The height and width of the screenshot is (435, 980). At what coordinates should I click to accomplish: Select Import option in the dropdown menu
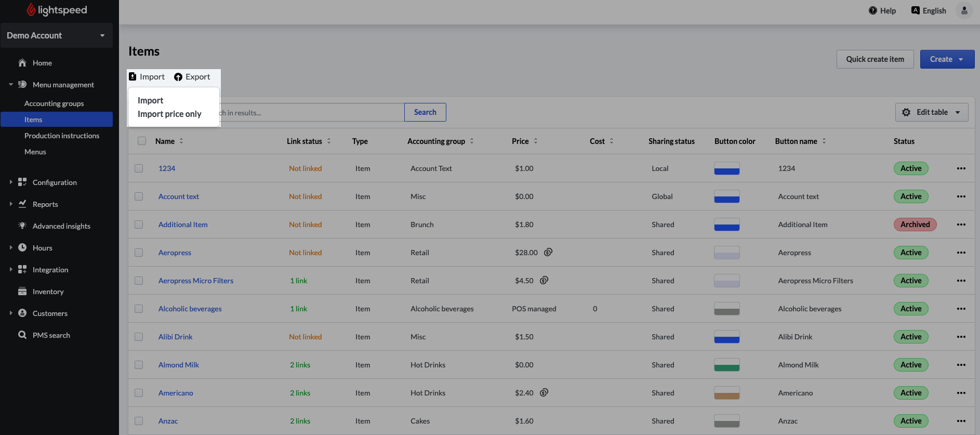click(151, 100)
